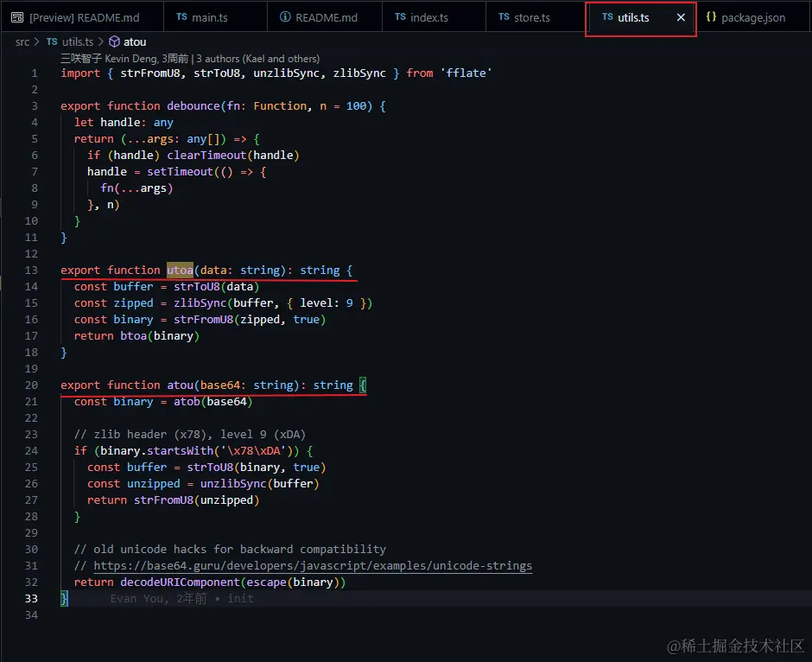This screenshot has width=812, height=662.
Task: Open the authors CodeLens annotation
Action: [x=190, y=59]
